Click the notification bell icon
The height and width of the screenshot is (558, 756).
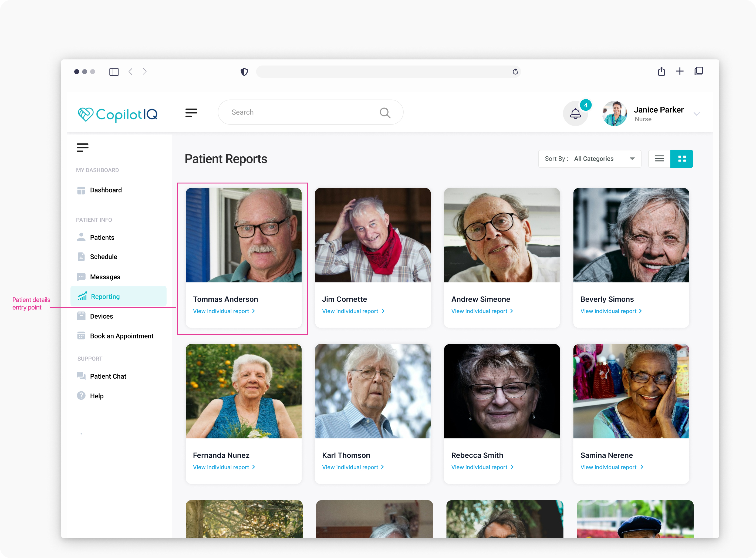pyautogui.click(x=575, y=113)
